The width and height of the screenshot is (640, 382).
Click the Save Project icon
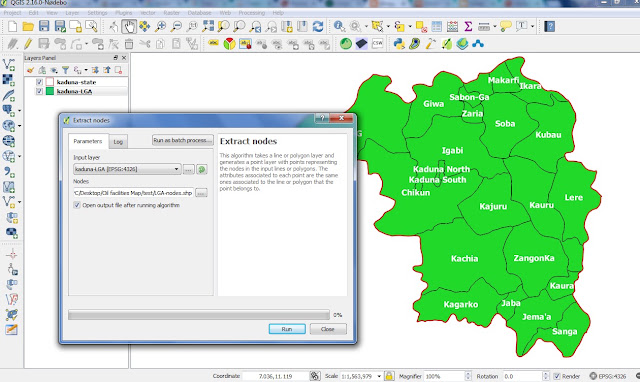point(44,27)
